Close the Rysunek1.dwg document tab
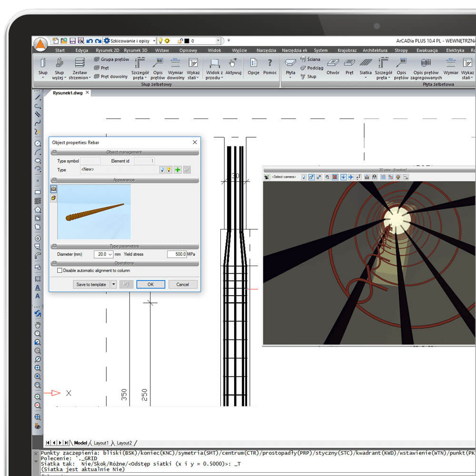476x476 pixels. pyautogui.click(x=87, y=93)
